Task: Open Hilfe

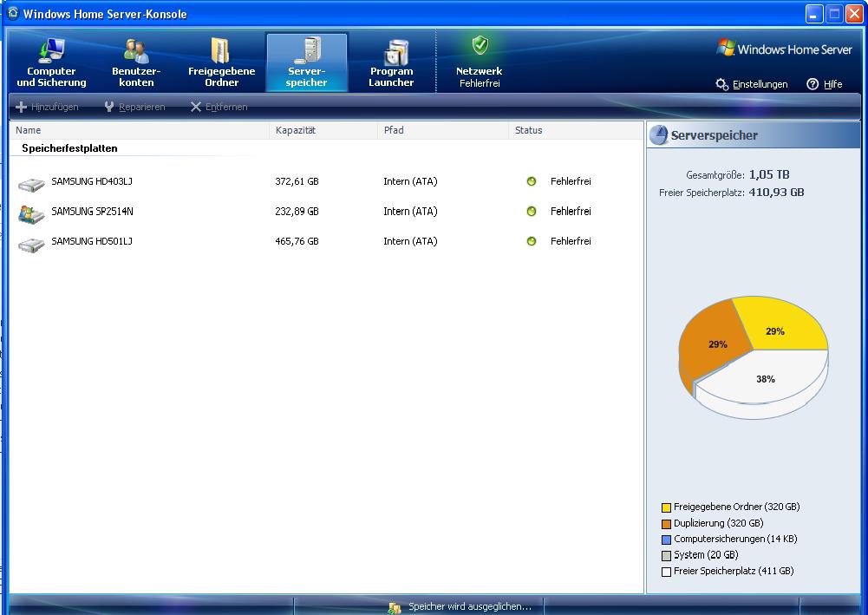Action: pyautogui.click(x=825, y=84)
